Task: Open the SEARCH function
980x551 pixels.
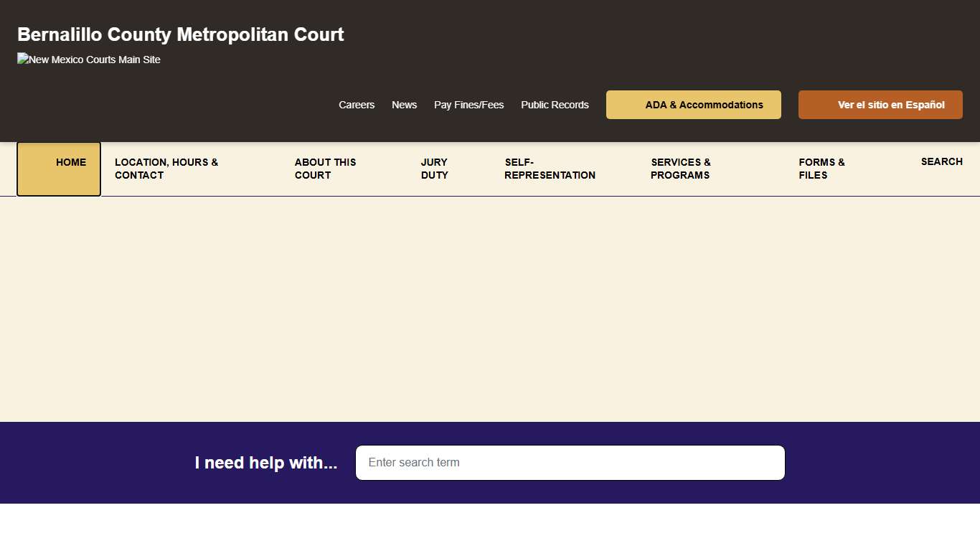Action: click(942, 162)
